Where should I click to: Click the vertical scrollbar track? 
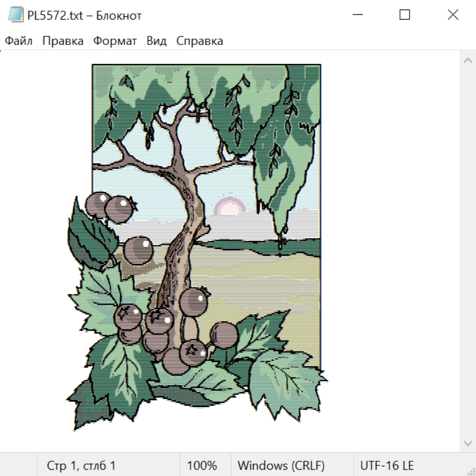[468, 252]
